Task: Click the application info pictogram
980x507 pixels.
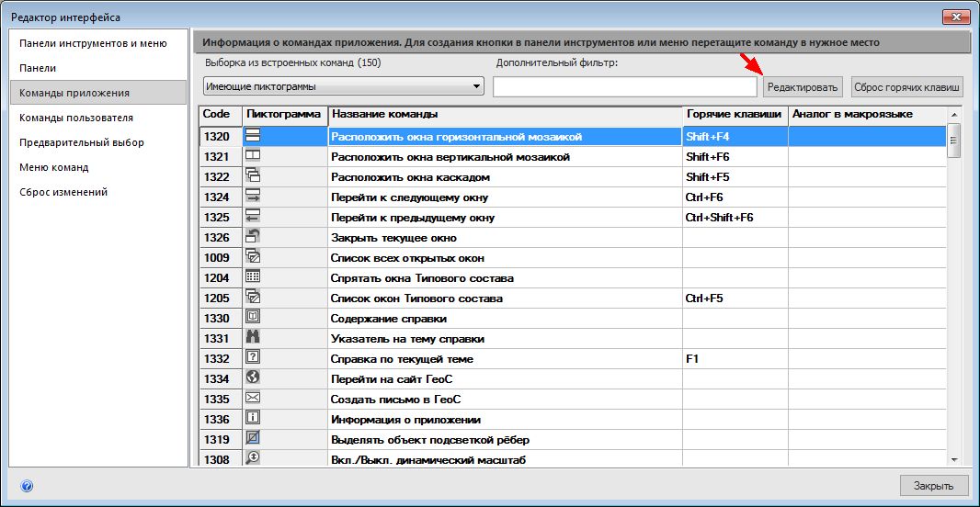Action: pos(253,418)
